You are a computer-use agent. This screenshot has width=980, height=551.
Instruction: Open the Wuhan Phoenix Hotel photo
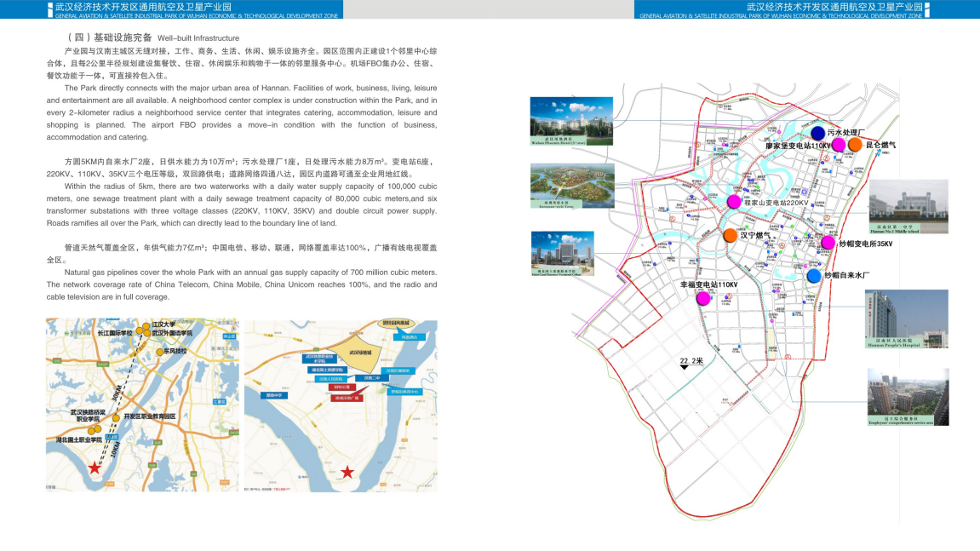[x=571, y=121]
